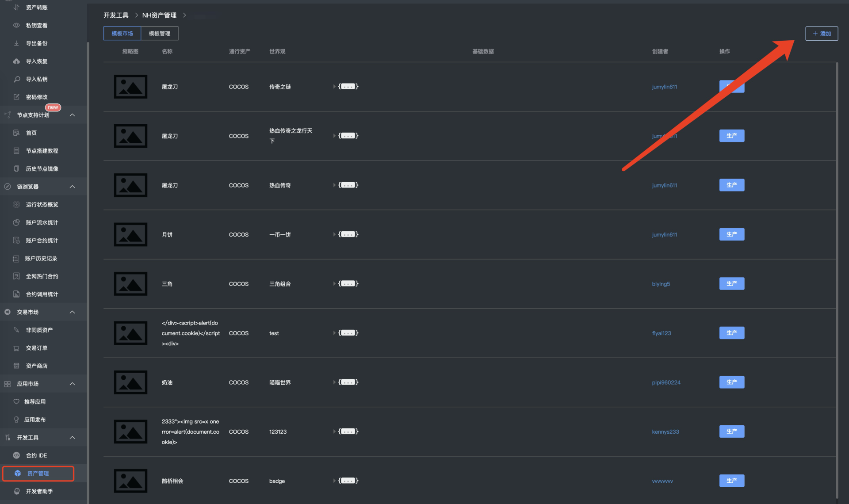Click the 导入私钥 key icon
849x504 pixels.
pyautogui.click(x=16, y=79)
